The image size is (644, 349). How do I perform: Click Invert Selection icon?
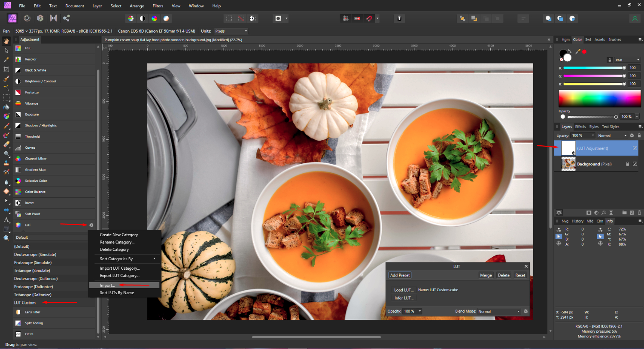(x=252, y=18)
